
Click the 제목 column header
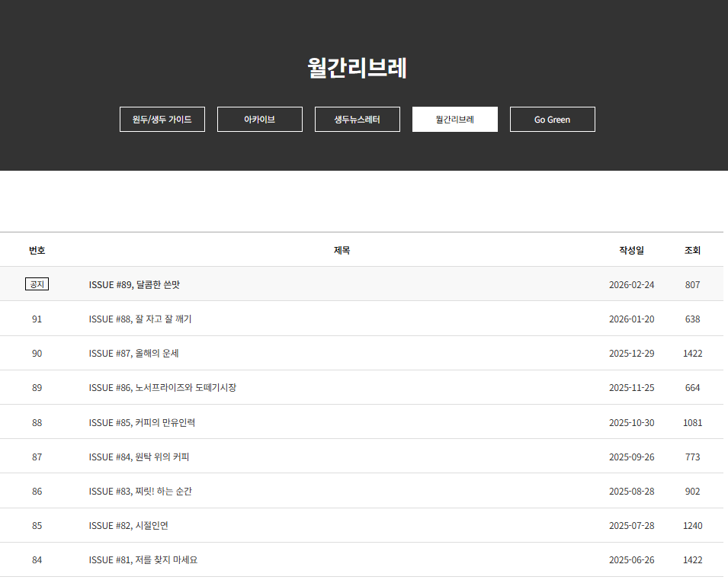pyautogui.click(x=342, y=250)
